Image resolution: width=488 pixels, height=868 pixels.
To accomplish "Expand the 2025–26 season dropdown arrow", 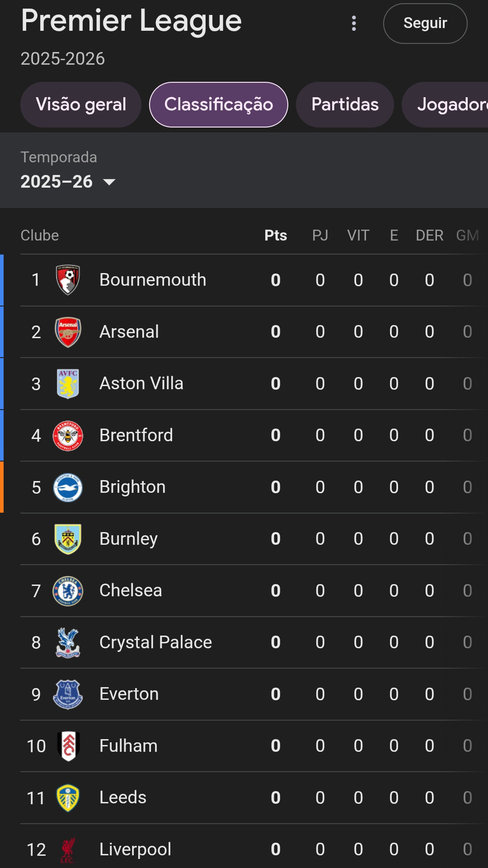I will [109, 182].
